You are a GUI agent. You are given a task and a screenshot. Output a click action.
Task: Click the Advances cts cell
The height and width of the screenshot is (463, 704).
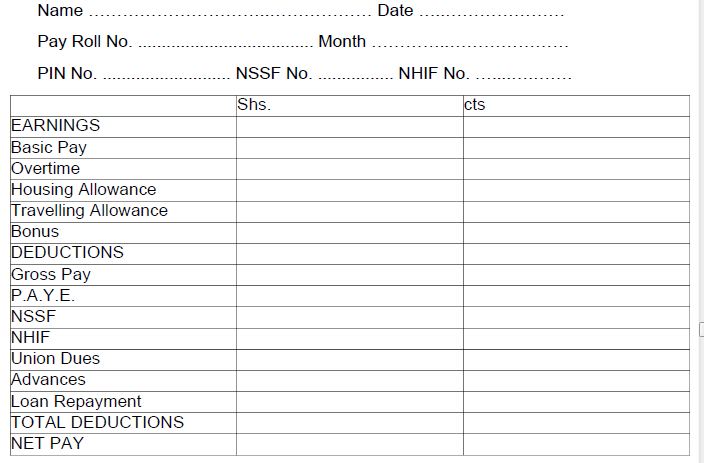(x=576, y=380)
